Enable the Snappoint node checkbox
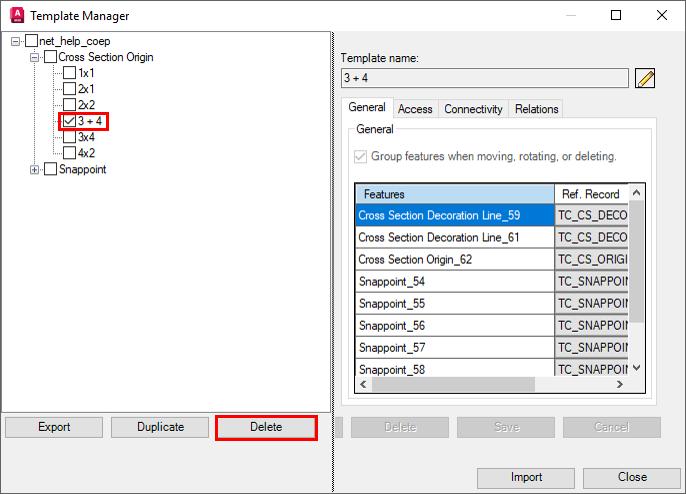The image size is (686, 494). coord(50,169)
